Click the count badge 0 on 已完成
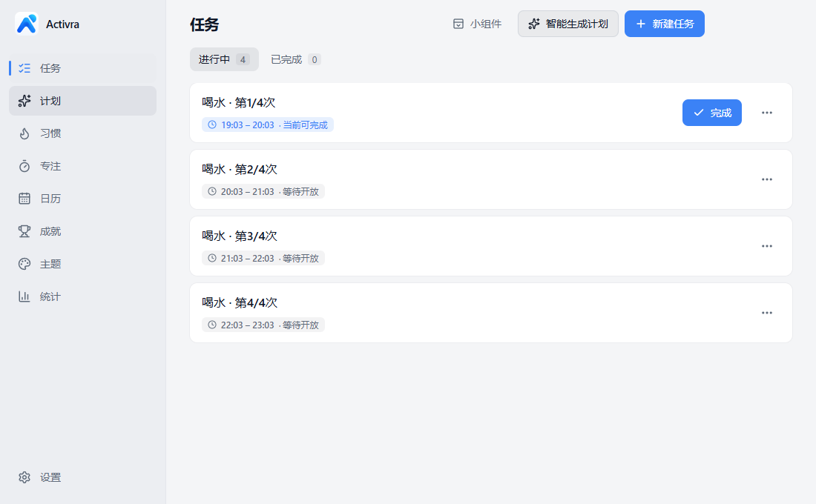The width and height of the screenshot is (816, 504). coord(315,59)
